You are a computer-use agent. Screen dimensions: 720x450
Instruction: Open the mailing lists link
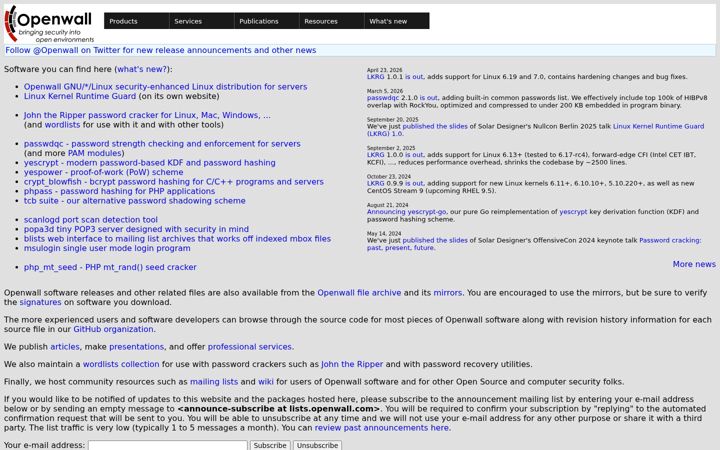[214, 382]
